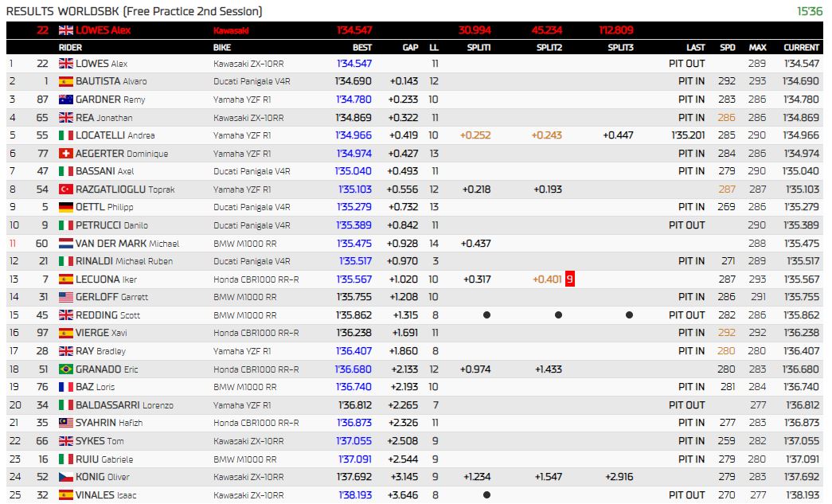Click the Results WorldSBK Free Practice title
The width and height of the screenshot is (832, 504).
click(135, 11)
